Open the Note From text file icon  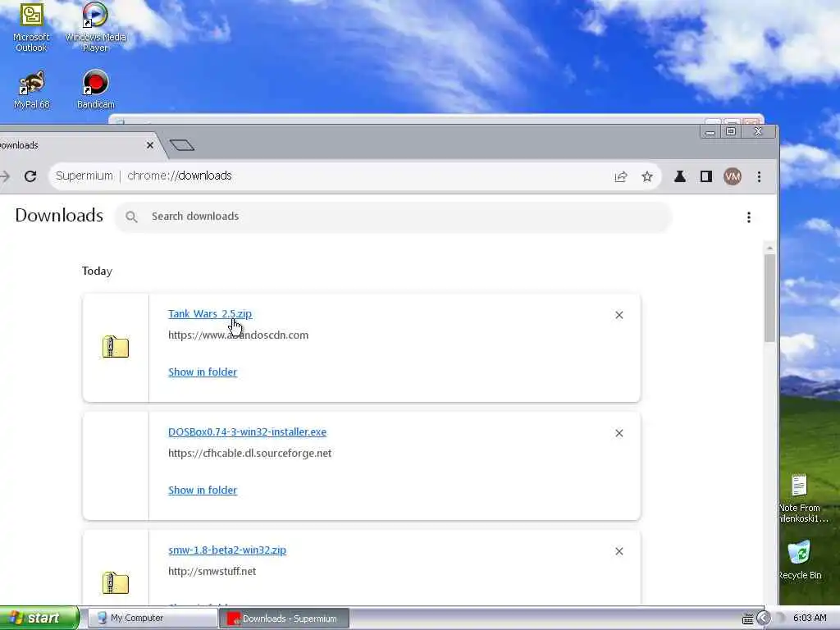pyautogui.click(x=801, y=498)
